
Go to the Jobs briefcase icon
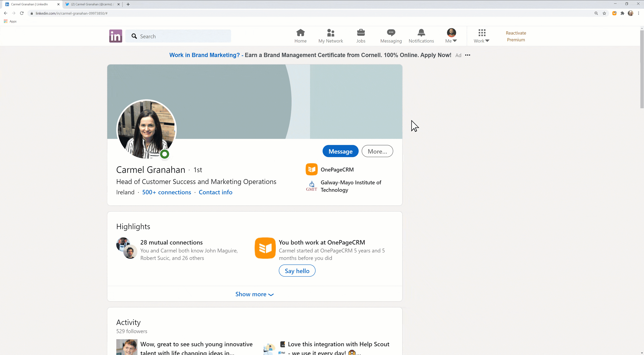coord(361,36)
